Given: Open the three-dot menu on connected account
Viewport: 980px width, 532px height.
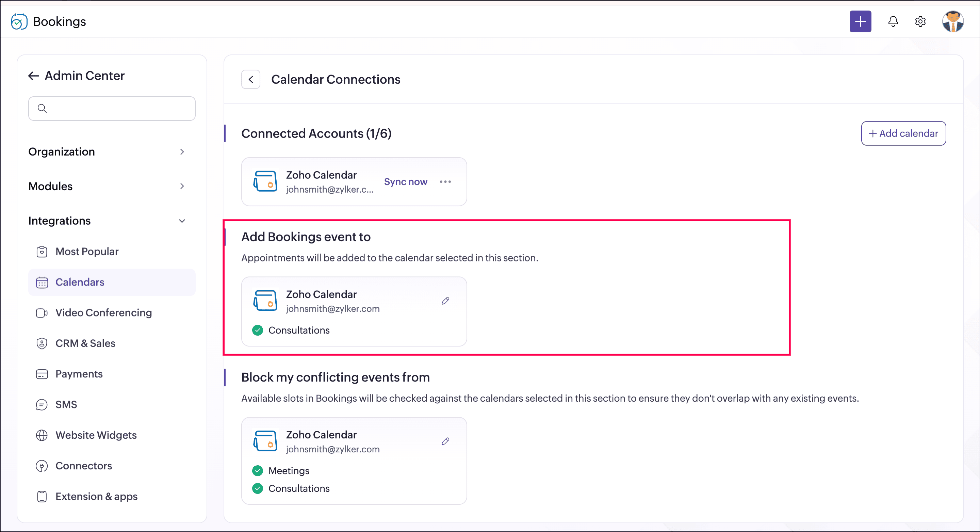Looking at the screenshot, I should click(x=445, y=182).
